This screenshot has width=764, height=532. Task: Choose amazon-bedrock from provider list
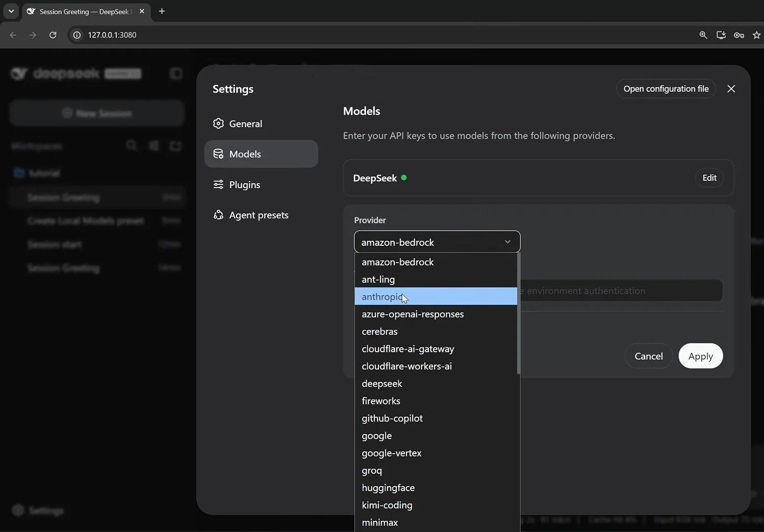click(x=436, y=262)
